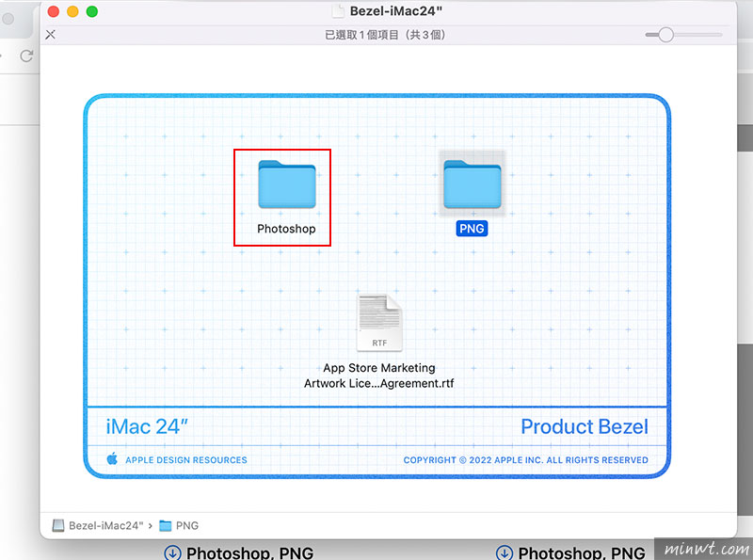Click the X icon below the traffic lights
This screenshot has height=560, width=753.
[51, 34]
